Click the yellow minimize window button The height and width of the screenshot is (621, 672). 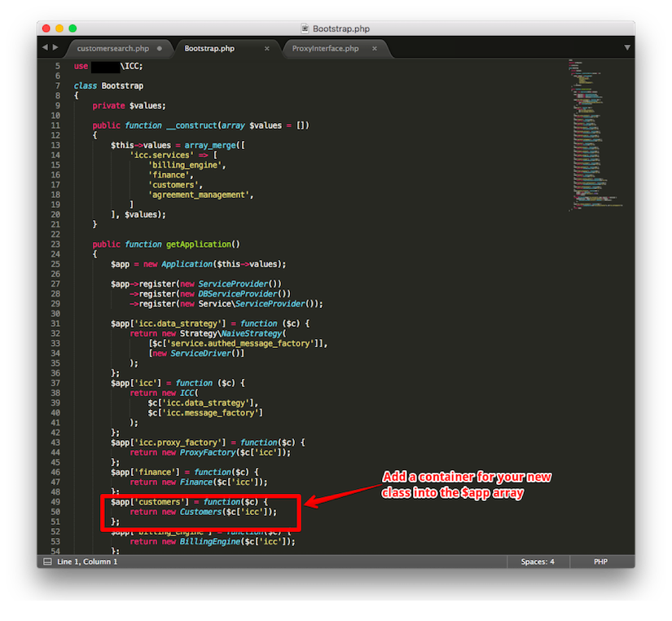59,29
